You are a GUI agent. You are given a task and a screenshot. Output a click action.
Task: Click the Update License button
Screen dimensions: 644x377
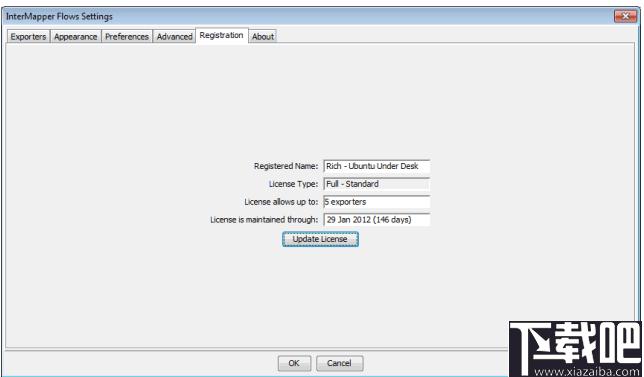pos(320,239)
